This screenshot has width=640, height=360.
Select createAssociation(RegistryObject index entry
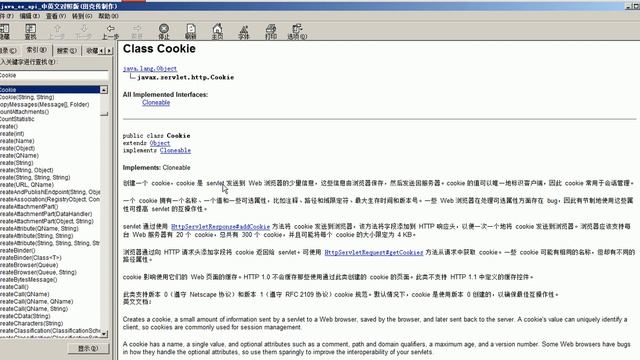coord(50,199)
